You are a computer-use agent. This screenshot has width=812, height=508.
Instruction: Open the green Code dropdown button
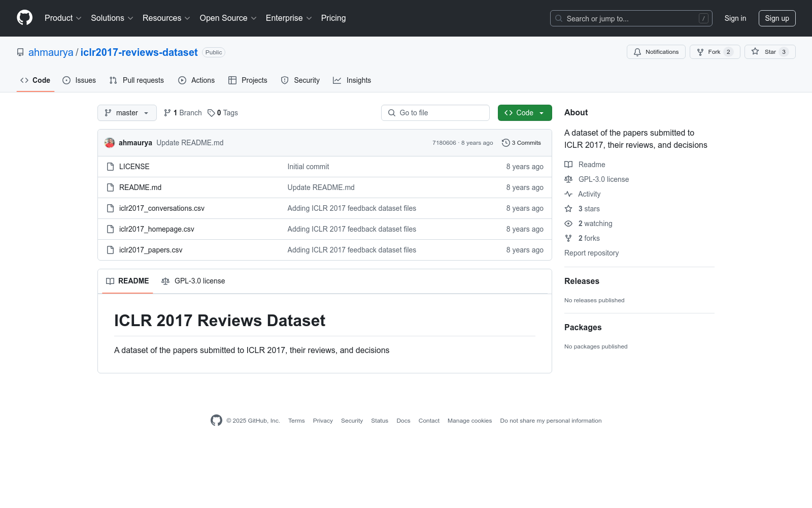[525, 113]
